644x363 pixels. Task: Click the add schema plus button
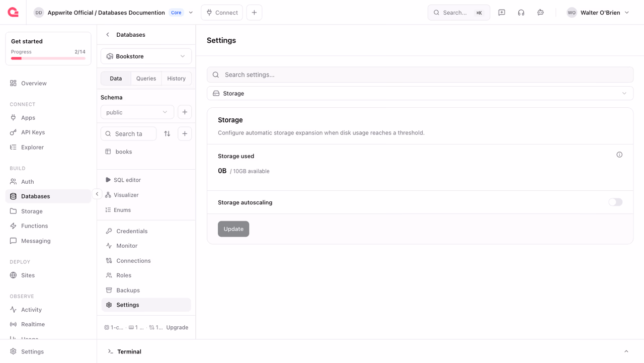[x=185, y=112]
